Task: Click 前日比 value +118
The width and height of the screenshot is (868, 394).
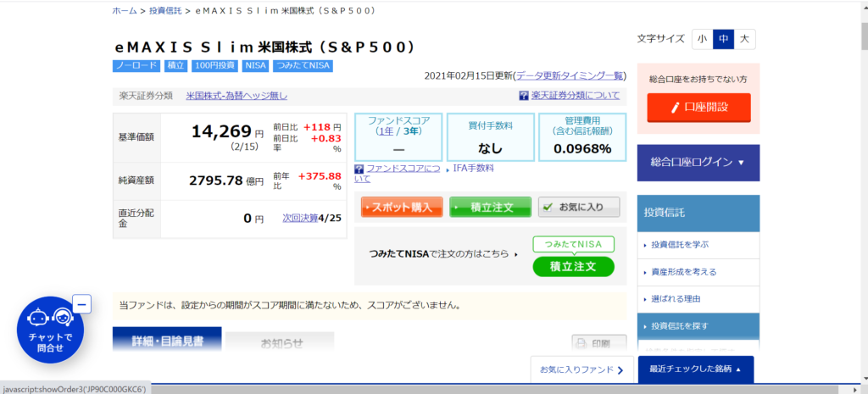Action: 317,127
